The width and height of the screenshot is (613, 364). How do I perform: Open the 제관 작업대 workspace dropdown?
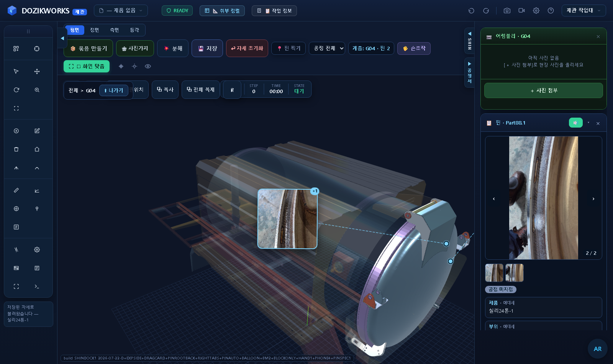click(x=583, y=11)
